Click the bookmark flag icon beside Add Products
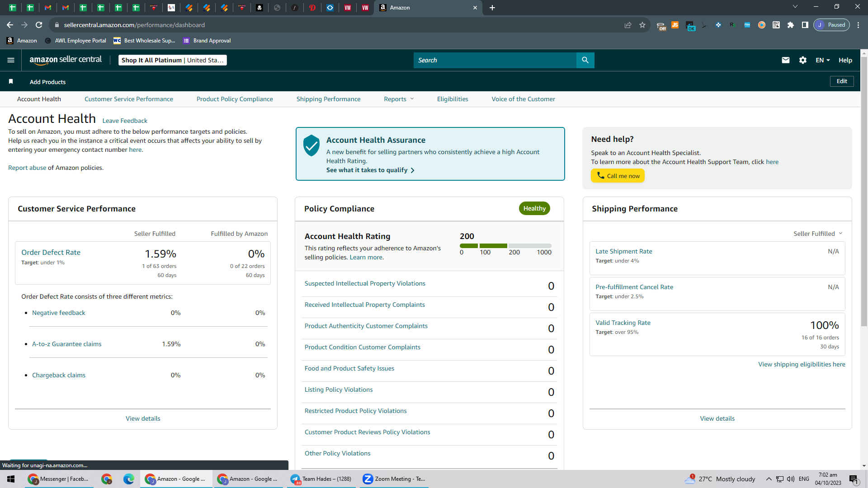The image size is (868, 488). tap(11, 81)
